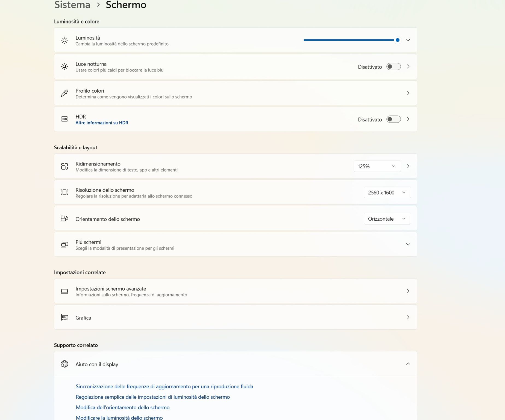Enable the Luce notturna toggle
This screenshot has height=420, width=505.
(394, 67)
